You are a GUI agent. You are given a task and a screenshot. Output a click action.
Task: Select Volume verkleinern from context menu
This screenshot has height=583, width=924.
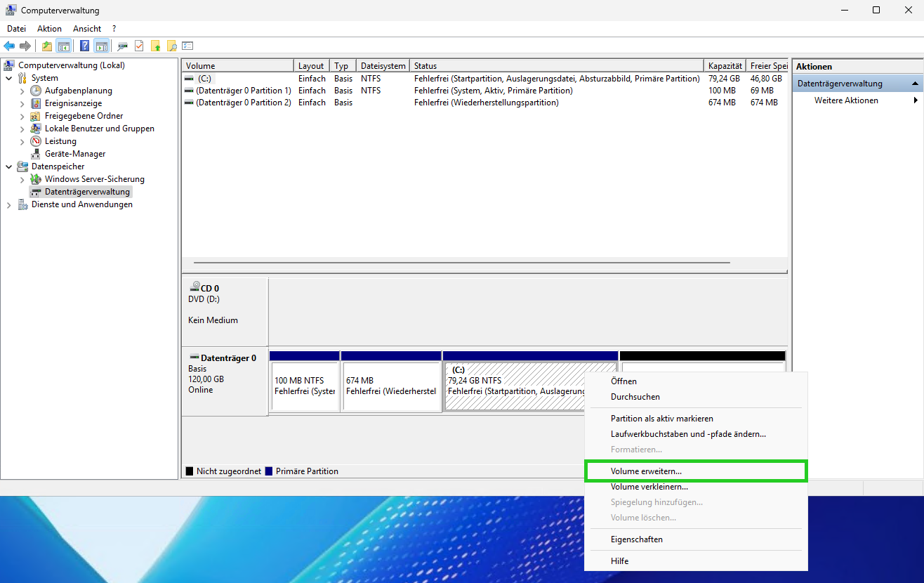(649, 486)
